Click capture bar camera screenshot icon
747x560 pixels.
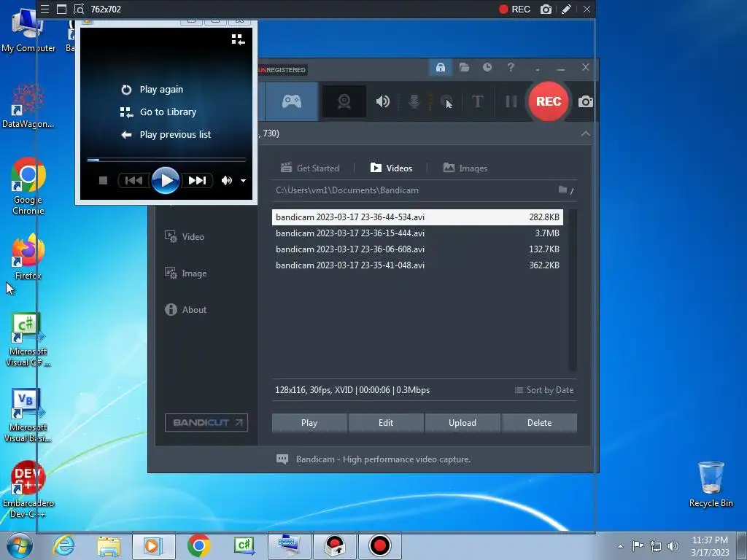tap(546, 9)
